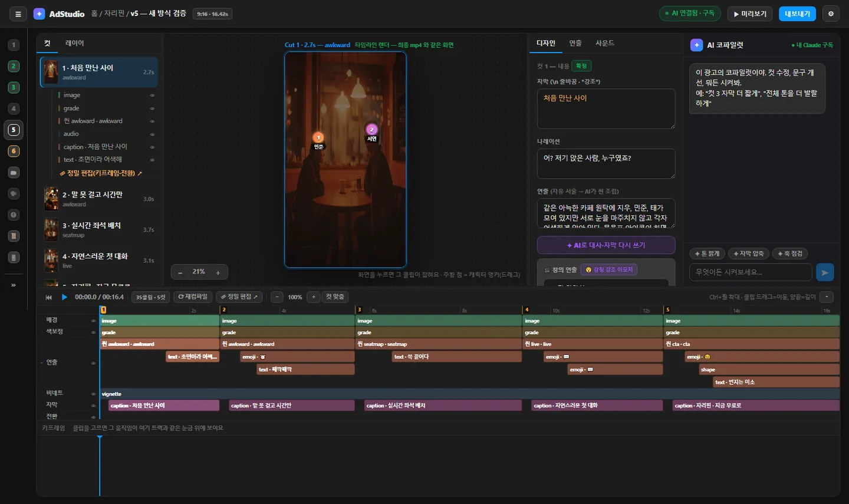Viewport: 849px width, 504px height.
Task: Toggle visibility of the audio layer
Action: click(x=152, y=134)
